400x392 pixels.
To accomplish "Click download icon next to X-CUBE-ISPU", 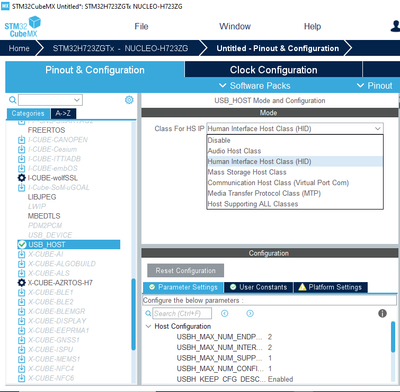I will point(21,350).
